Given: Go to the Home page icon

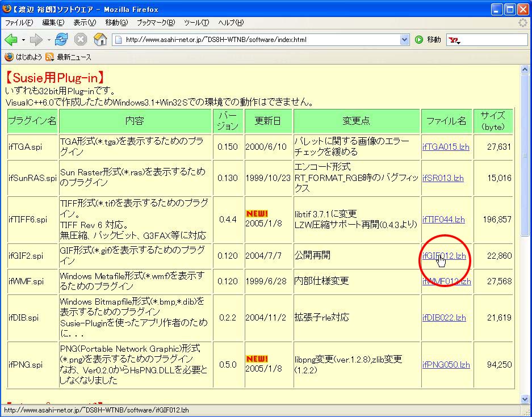Looking at the screenshot, I should click(100, 40).
